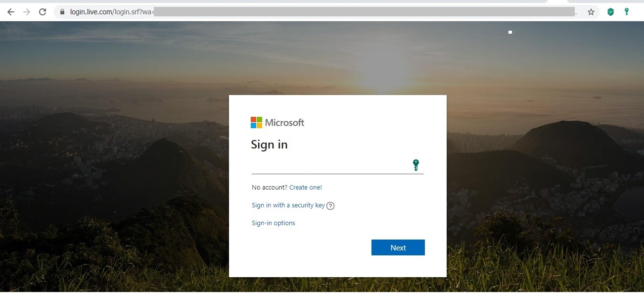Follow the "Create one!" link

(x=306, y=188)
